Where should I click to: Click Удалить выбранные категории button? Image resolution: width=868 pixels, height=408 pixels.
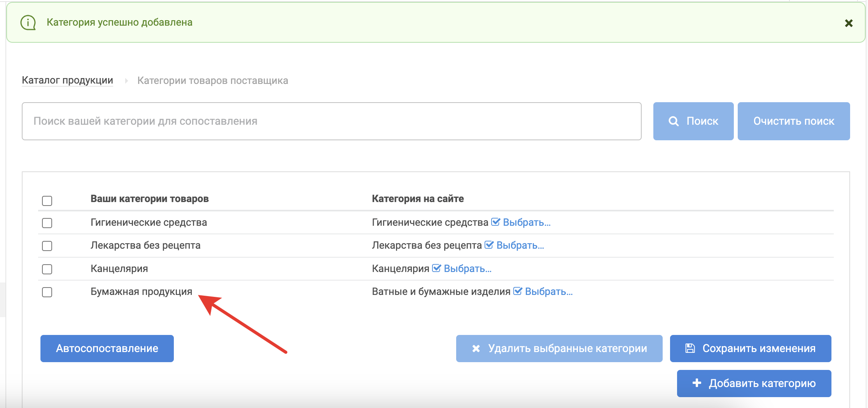[559, 349]
